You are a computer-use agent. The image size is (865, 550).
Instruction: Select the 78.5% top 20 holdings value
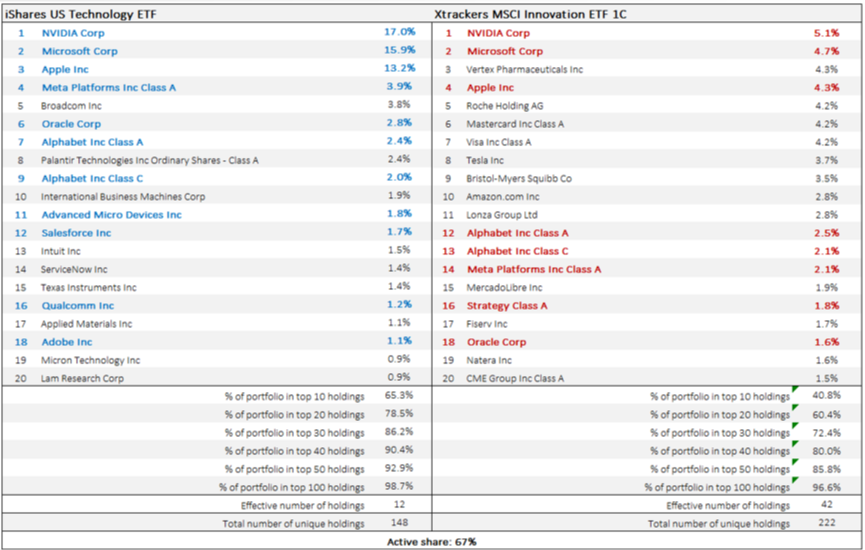tap(399, 414)
